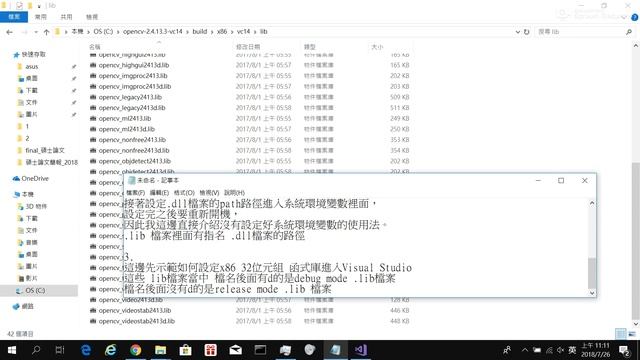Open File Explorer taskbar icon
This screenshot has width=640, height=360.
click(160, 350)
